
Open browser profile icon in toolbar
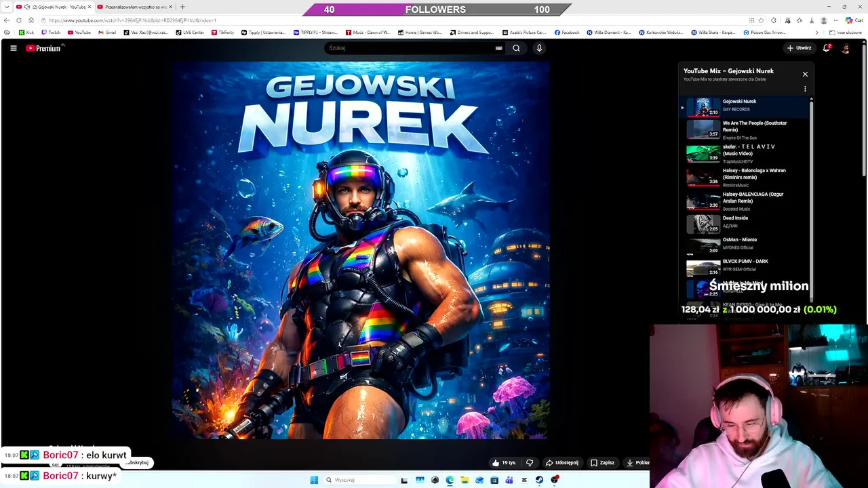[x=824, y=20]
